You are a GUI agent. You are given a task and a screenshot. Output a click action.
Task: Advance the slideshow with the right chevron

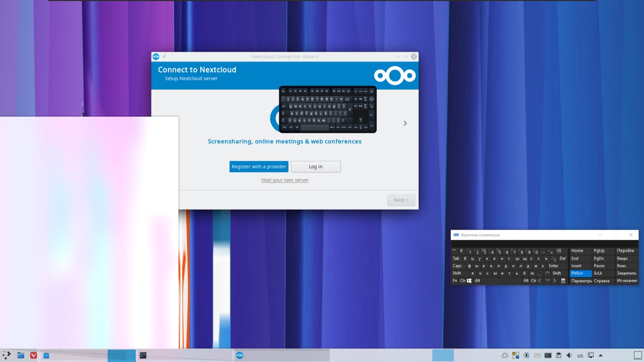[x=405, y=123]
